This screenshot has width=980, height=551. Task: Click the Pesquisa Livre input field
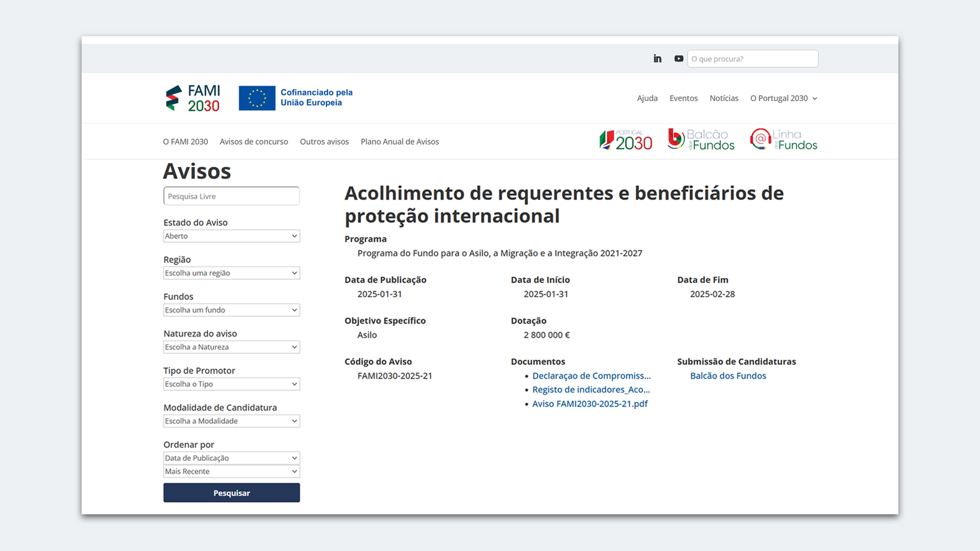(x=231, y=196)
